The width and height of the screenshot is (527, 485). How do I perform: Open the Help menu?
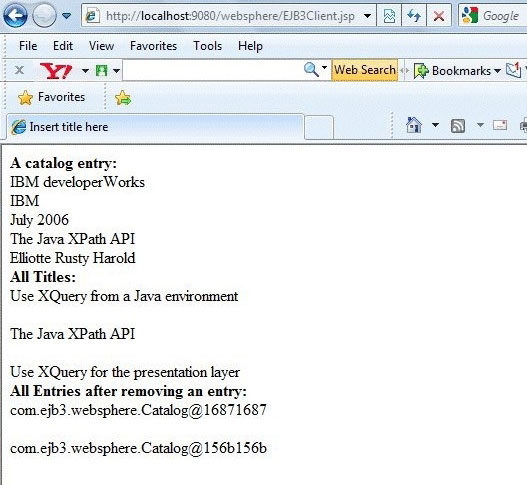[250, 46]
